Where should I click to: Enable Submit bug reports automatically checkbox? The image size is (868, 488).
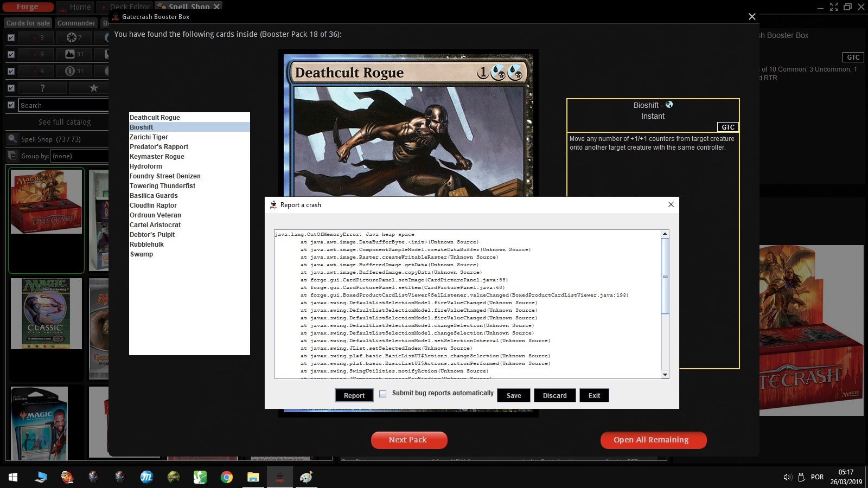click(383, 394)
